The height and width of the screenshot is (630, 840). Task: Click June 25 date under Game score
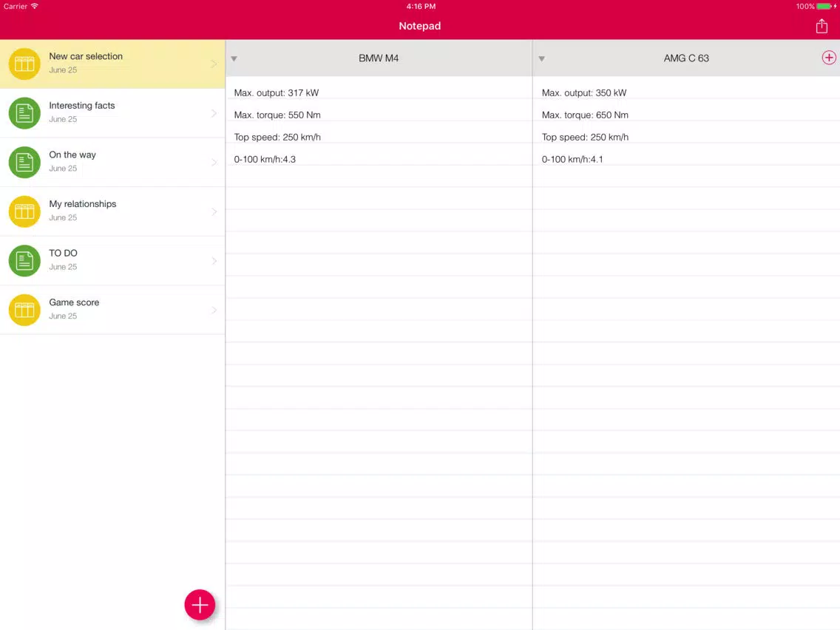(63, 316)
